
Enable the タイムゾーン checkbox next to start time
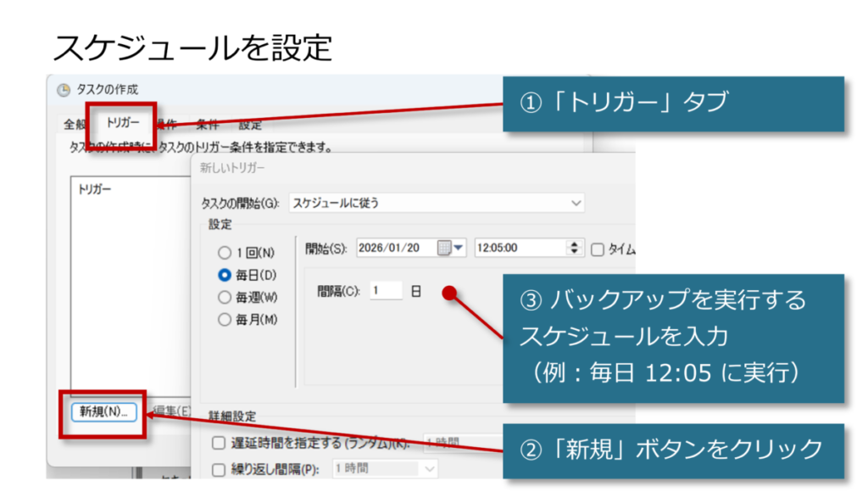click(598, 249)
